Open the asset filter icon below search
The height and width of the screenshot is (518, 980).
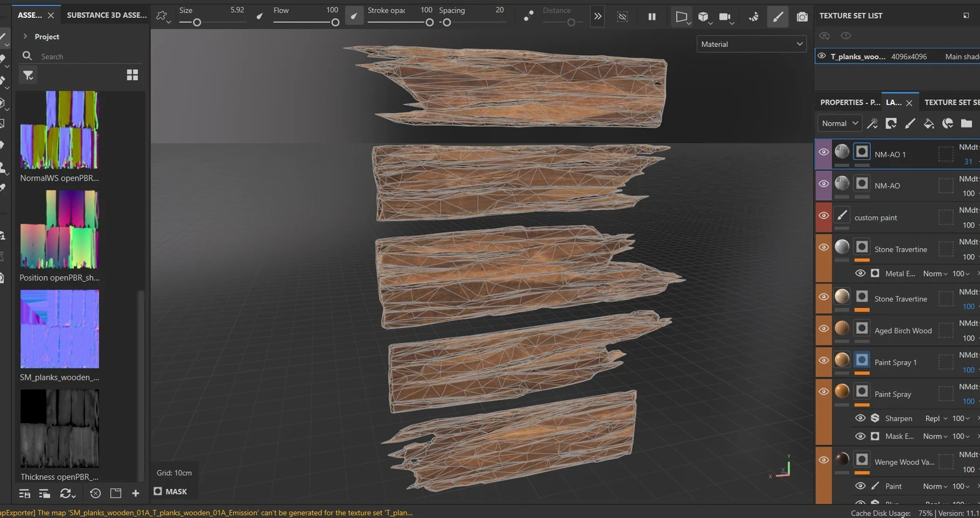point(28,75)
